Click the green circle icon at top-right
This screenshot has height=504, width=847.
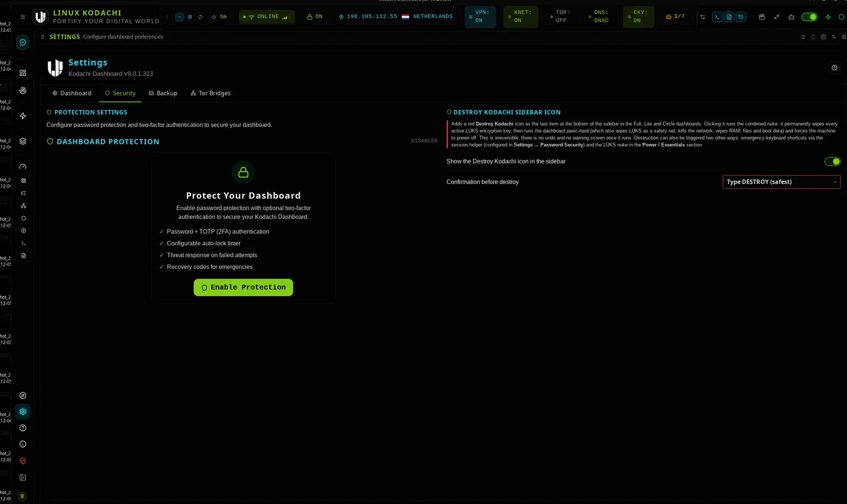(841, 17)
